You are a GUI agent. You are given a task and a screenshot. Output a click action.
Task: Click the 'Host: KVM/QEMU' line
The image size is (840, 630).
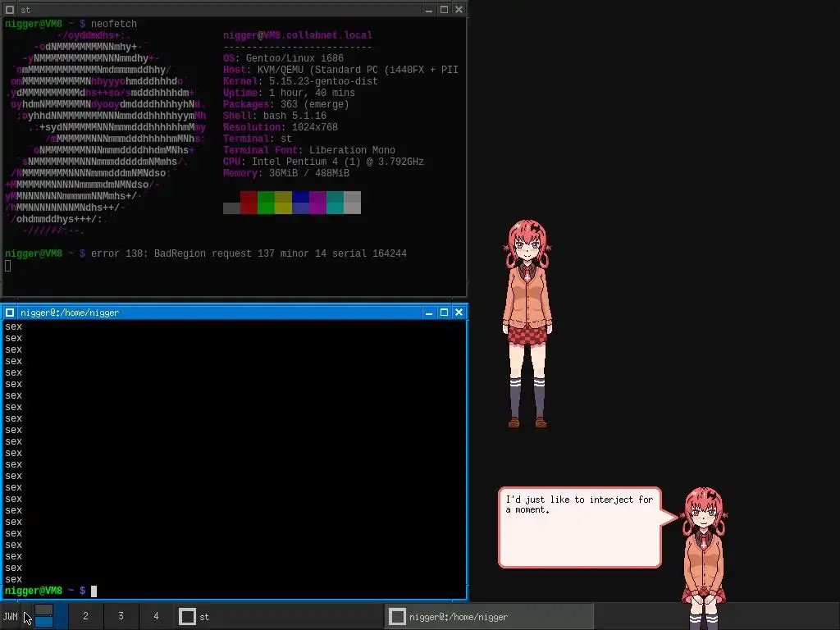(x=340, y=70)
